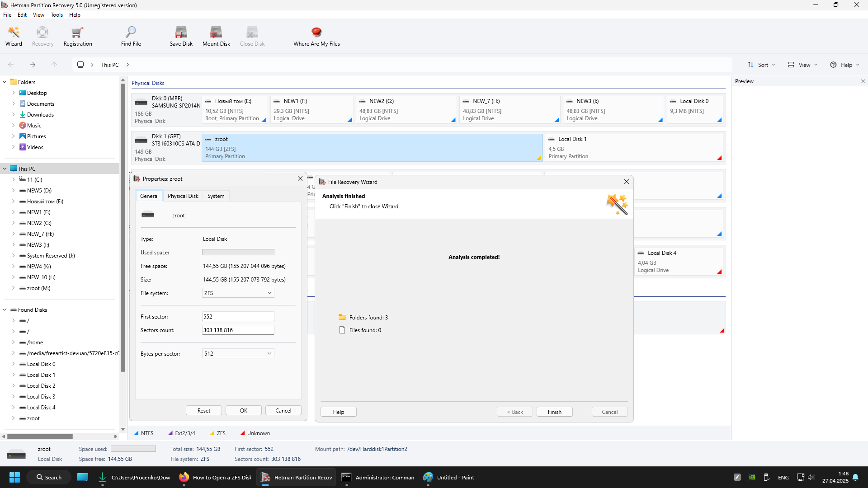Select NEW1 (F:) partition tile
This screenshot has width=868, height=488.
tap(312, 109)
